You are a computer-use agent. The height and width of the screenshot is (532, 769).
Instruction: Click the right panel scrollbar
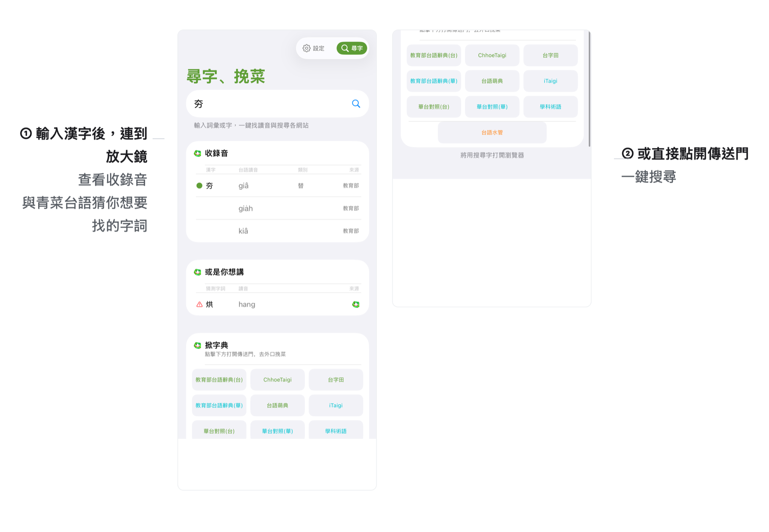[x=589, y=89]
